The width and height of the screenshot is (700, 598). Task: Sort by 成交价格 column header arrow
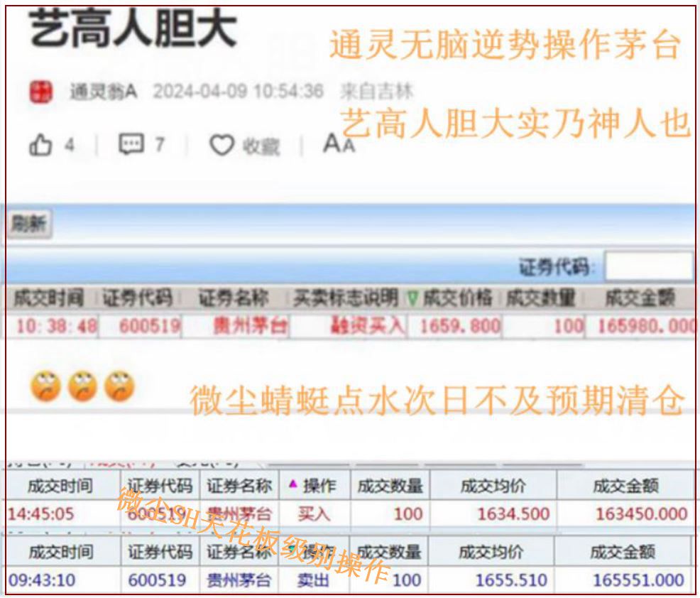coord(412,298)
